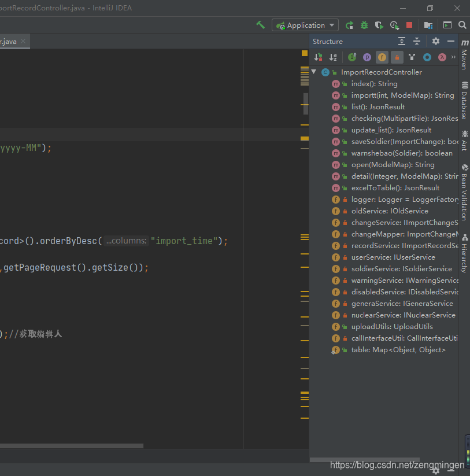The image size is (470, 476).
Task: Hide the Structure panel using the minus icon
Action: pos(451,41)
